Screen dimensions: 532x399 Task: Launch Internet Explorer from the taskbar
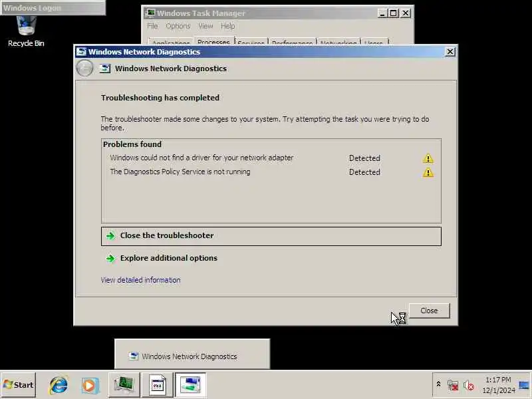[x=59, y=385]
